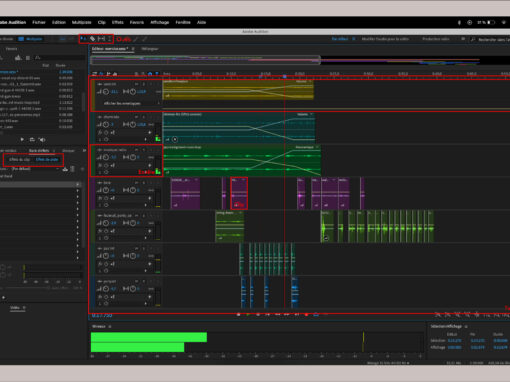510x382 pixels.
Task: Click the blue timecode display below tracks
Action: coord(102,315)
